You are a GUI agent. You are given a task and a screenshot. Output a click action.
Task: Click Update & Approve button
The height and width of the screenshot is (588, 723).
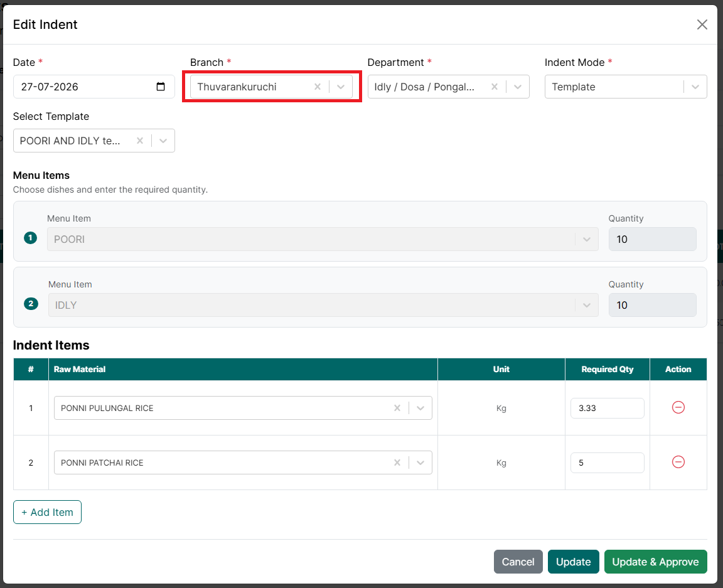tap(655, 562)
